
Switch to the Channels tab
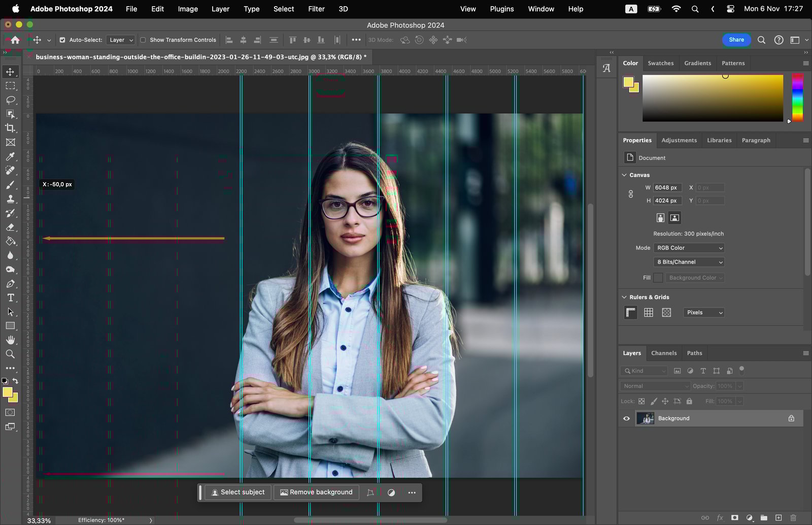pos(663,353)
